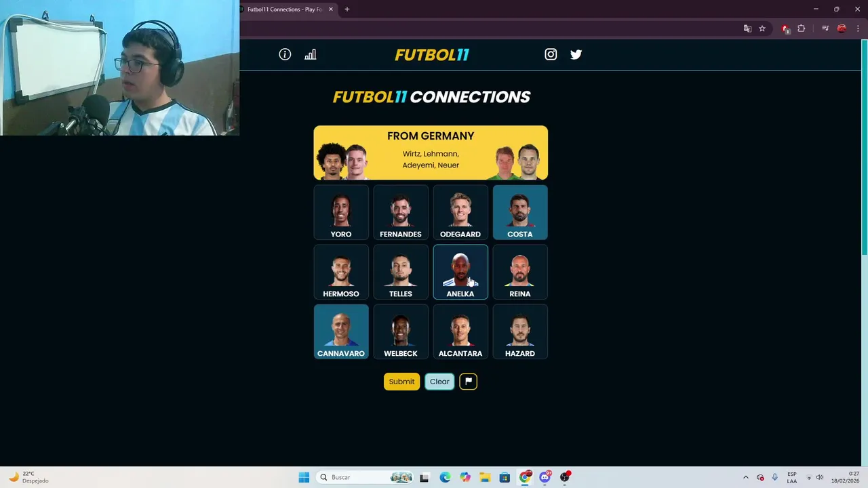Image resolution: width=868 pixels, height=488 pixels.
Task: Open OBS Studio from the taskbar
Action: 565,477
